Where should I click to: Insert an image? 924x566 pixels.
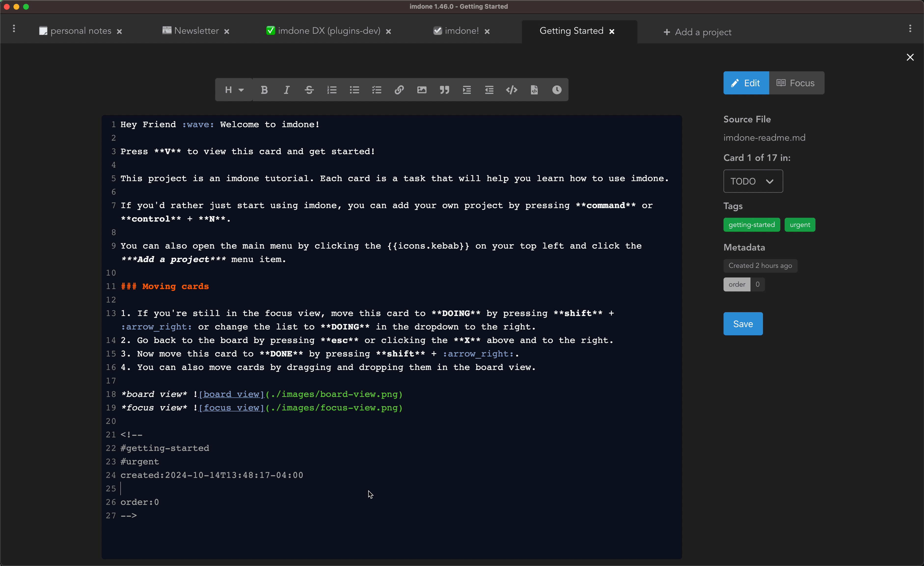tap(422, 90)
